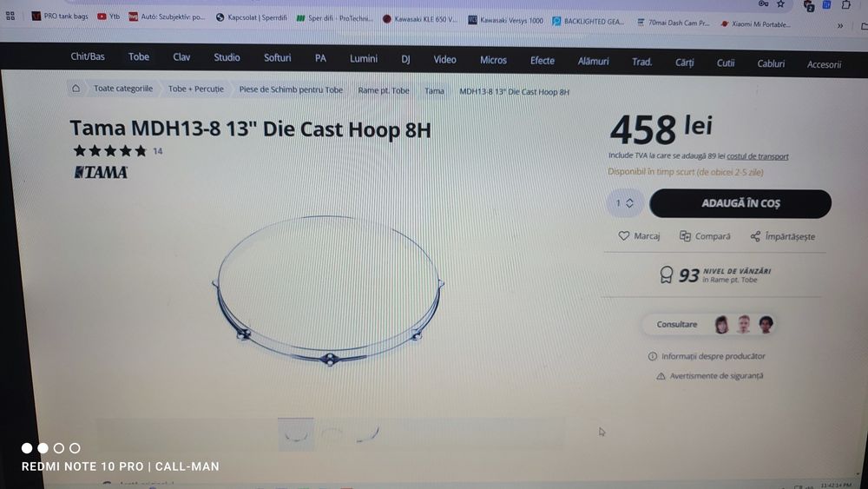Viewport: 868px width, 489px height.
Task: Open the Studio category menu
Action: tap(227, 57)
